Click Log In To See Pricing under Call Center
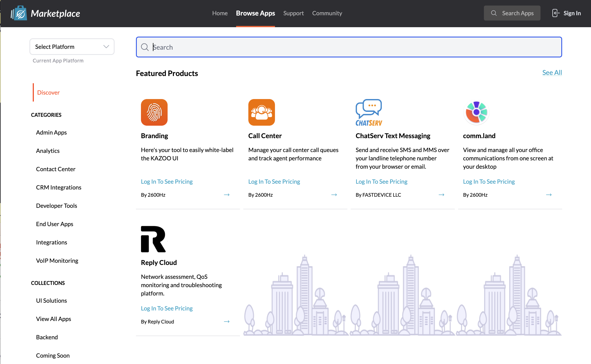 274,181
